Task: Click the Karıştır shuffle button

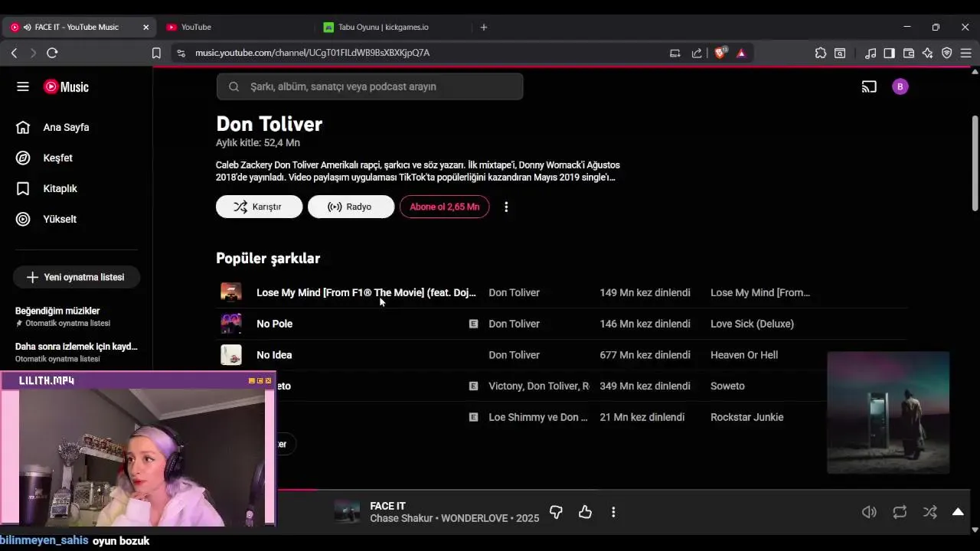Action: click(259, 207)
